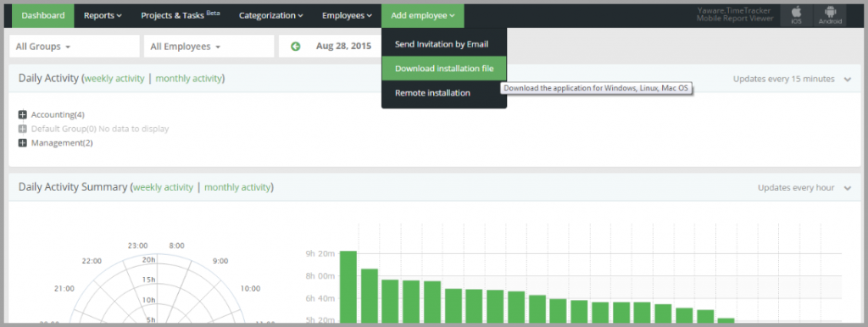Choose Download installation file option
This screenshot has width=868, height=327.
444,69
